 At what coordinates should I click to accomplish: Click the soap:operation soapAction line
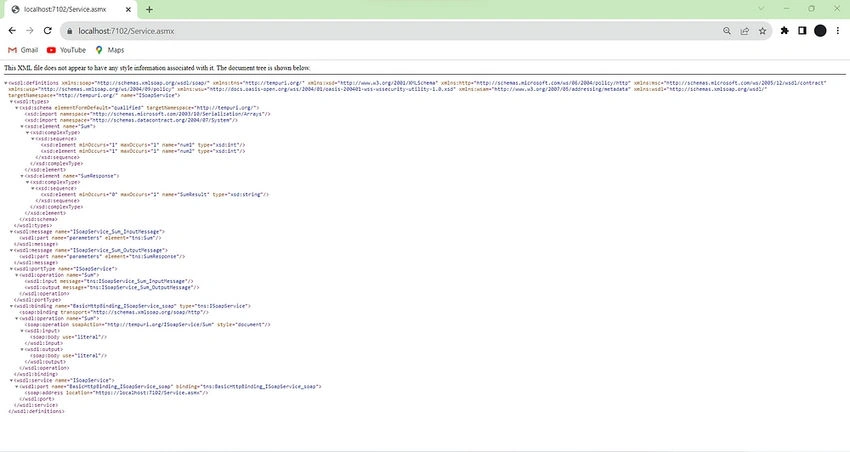(147, 325)
